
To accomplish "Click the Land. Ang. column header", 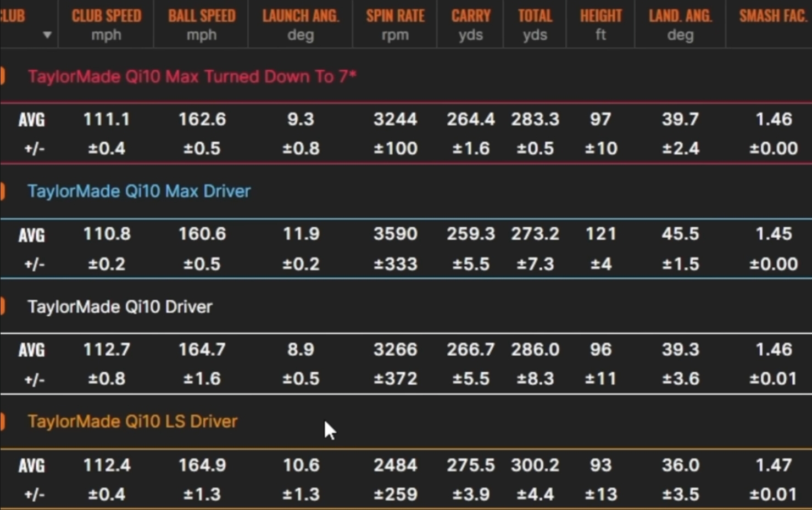I will pyautogui.click(x=680, y=24).
